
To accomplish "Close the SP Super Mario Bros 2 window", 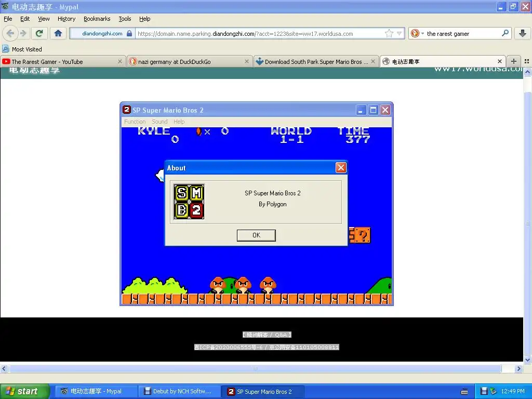I will 385,110.
